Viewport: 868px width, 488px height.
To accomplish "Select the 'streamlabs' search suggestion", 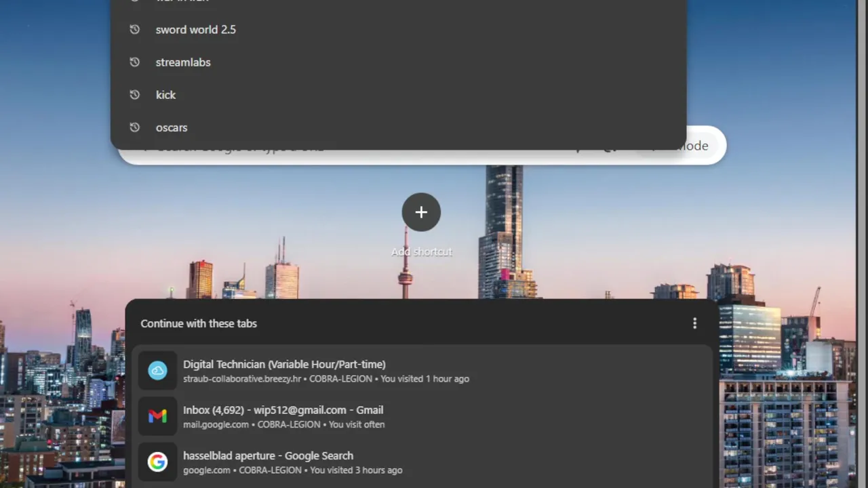I will coord(398,62).
